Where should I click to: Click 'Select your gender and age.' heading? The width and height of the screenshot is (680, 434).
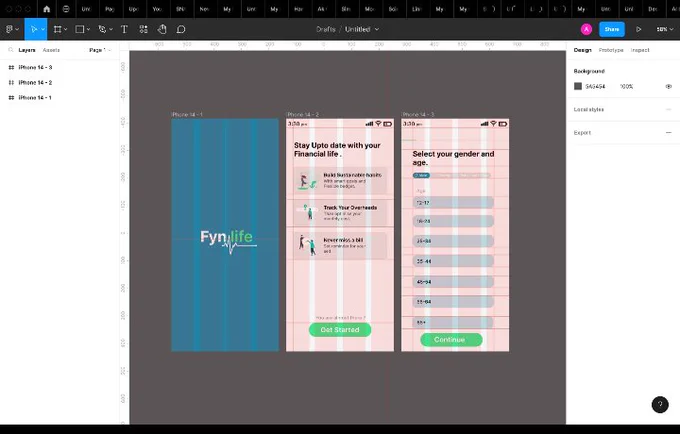[x=453, y=158]
